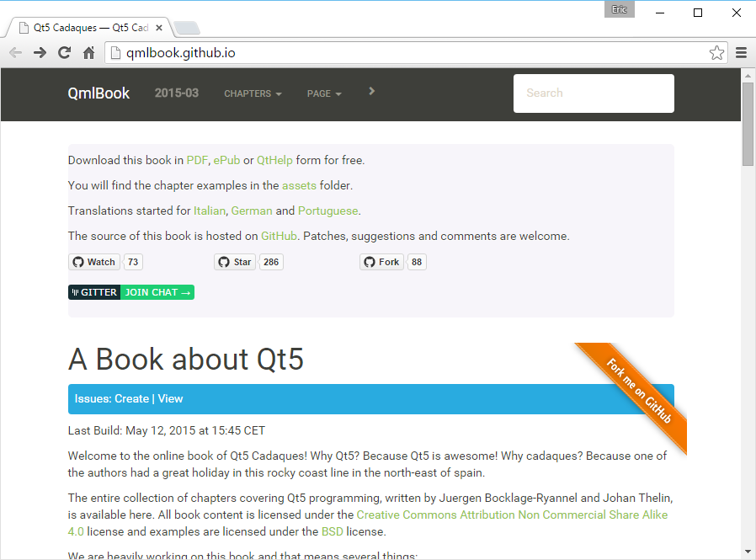
Task: Click the Last Build date text
Action: [x=167, y=430]
